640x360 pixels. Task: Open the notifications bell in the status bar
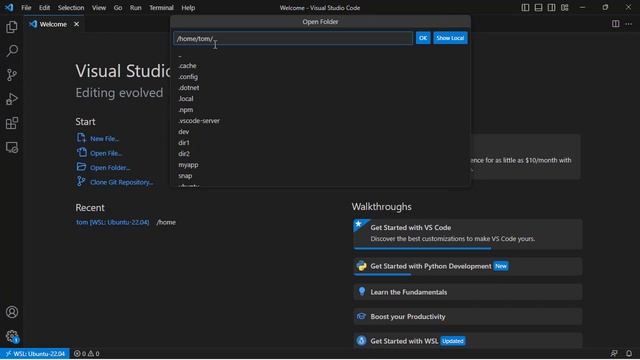(x=629, y=353)
